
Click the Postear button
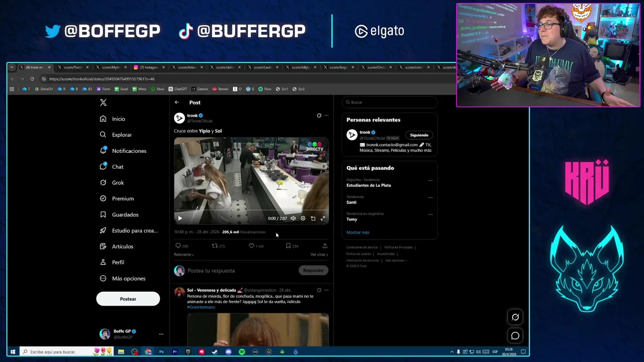coord(128,299)
